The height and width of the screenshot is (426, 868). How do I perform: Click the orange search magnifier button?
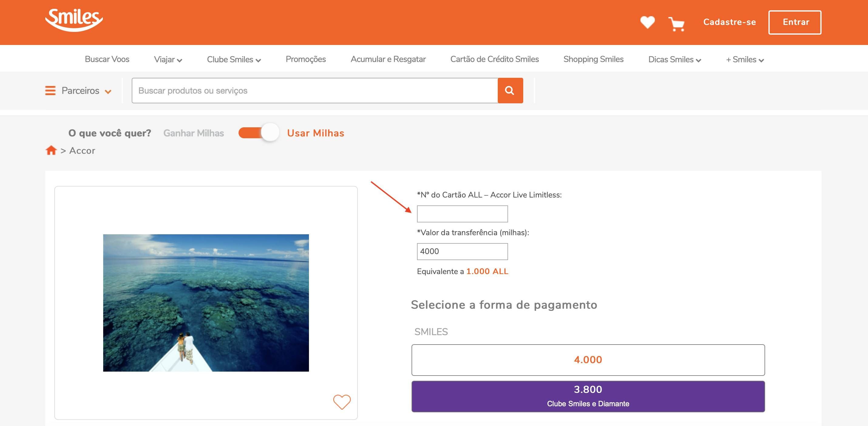click(x=510, y=90)
